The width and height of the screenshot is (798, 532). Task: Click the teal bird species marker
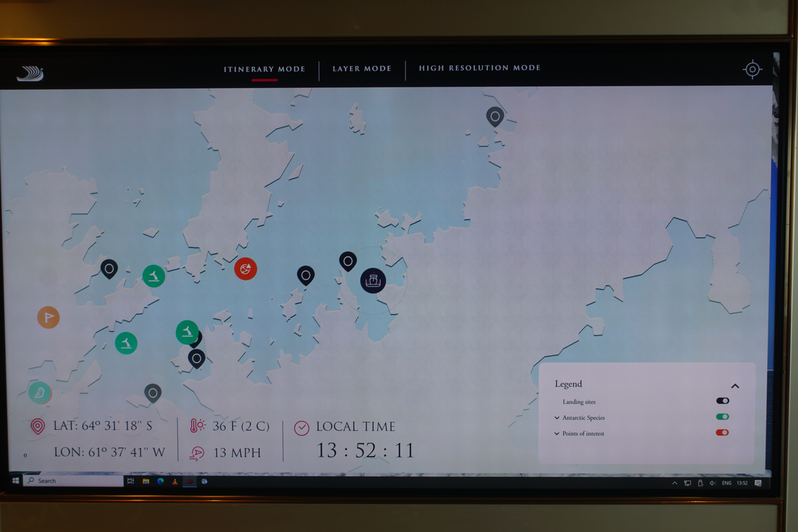[x=40, y=393]
